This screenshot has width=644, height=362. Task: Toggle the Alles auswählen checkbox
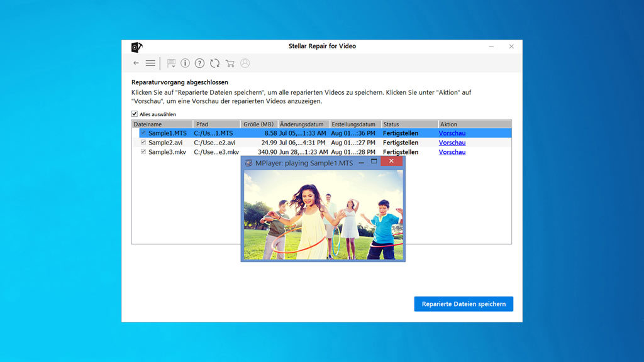135,114
